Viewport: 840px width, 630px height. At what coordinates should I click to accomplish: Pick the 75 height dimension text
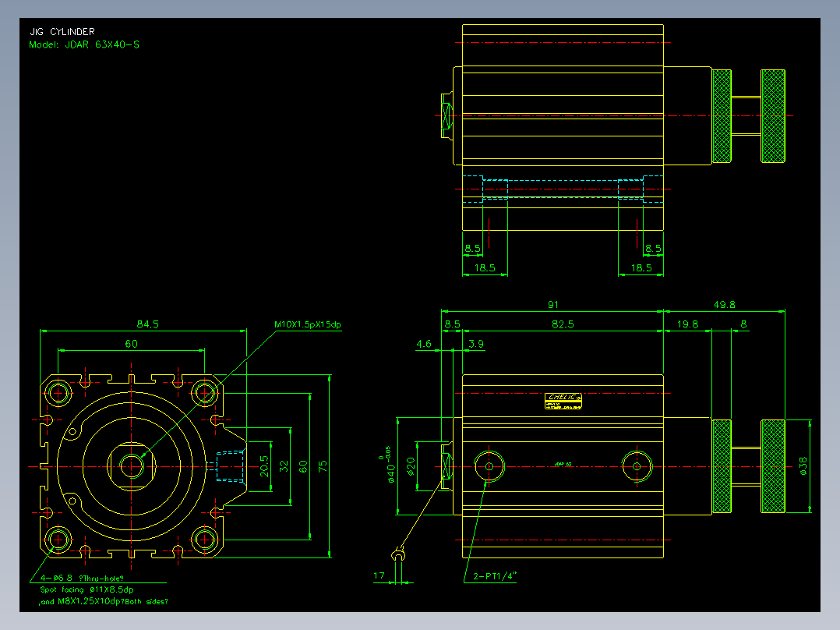323,466
